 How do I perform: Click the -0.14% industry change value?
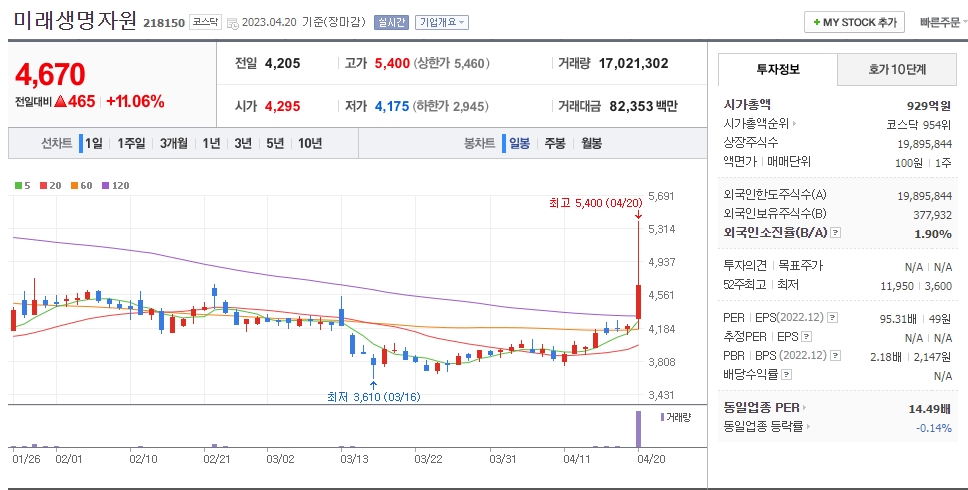pos(933,428)
